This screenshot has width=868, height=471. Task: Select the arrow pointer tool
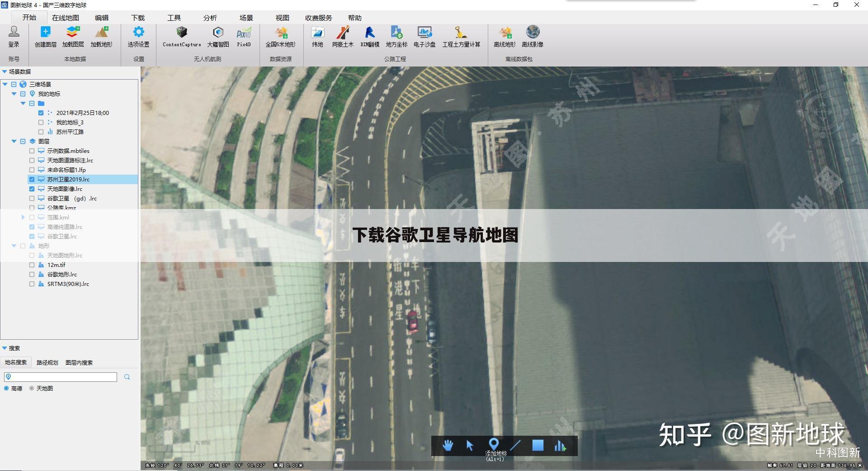470,446
